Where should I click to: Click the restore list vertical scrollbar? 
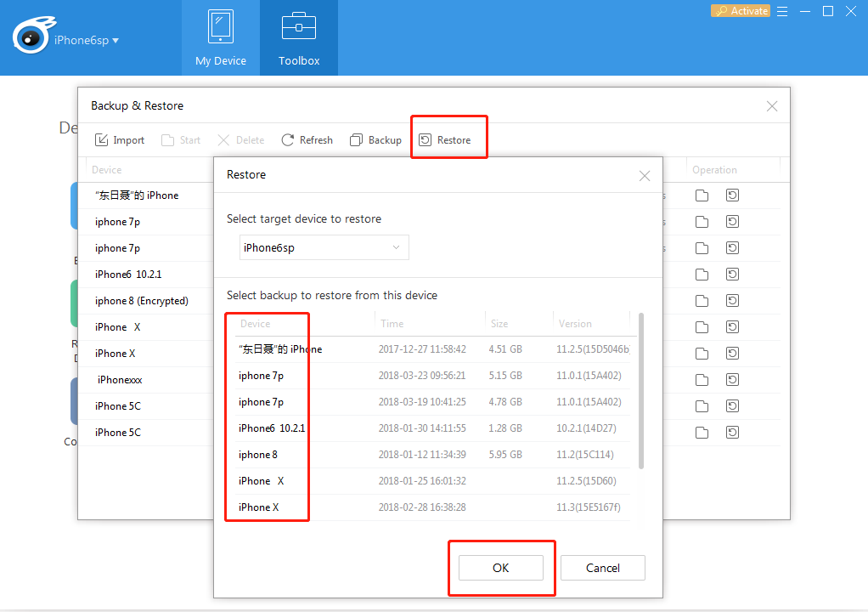coord(641,391)
